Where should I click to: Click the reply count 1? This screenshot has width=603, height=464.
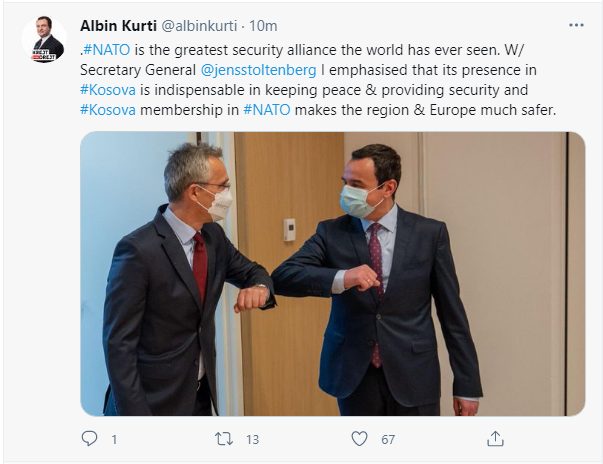tap(114, 439)
